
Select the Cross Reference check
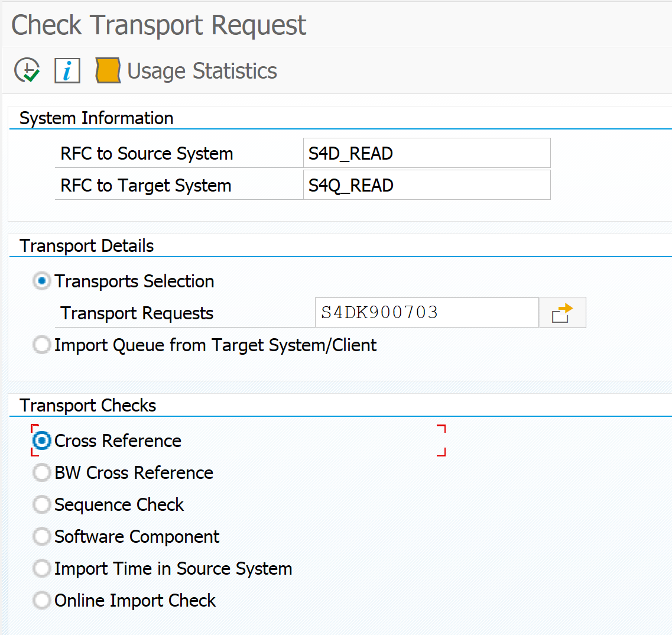tap(40, 440)
